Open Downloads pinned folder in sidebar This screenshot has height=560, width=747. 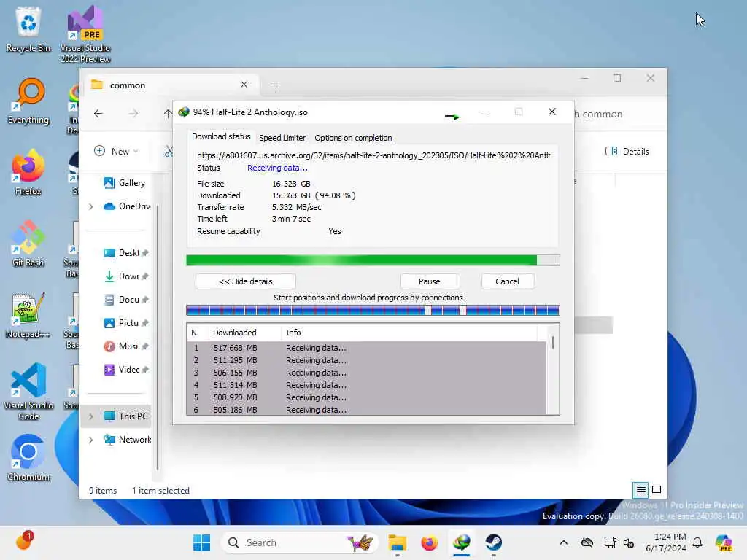pyautogui.click(x=125, y=276)
